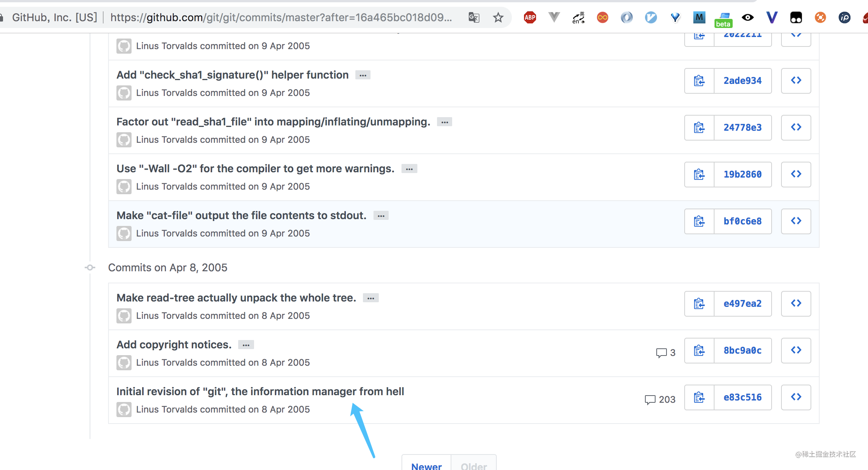The image size is (868, 470).
Task: Open 'Make read-tree actually unpack' commit title
Action: (x=236, y=298)
